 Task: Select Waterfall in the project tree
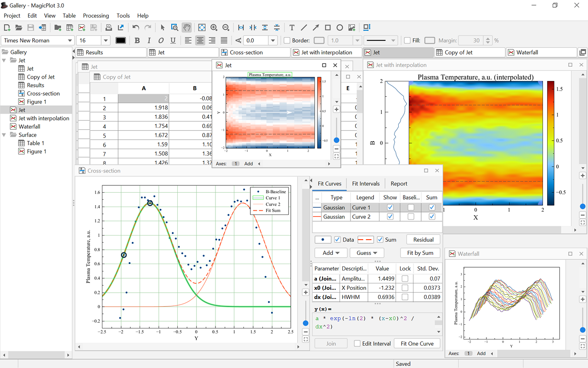click(x=29, y=126)
